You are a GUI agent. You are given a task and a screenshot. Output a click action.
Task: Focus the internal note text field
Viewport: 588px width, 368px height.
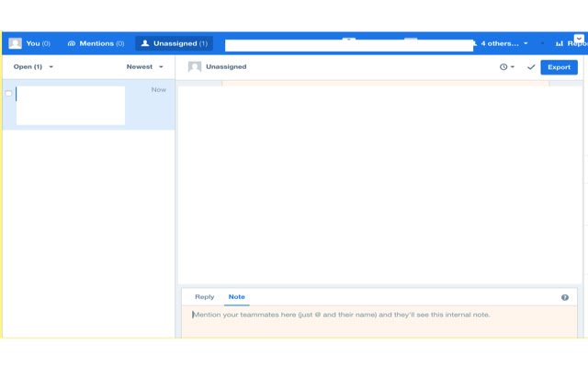[x=379, y=322]
